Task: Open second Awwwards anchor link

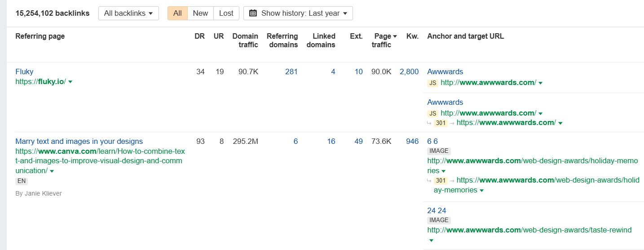Action: (445, 102)
